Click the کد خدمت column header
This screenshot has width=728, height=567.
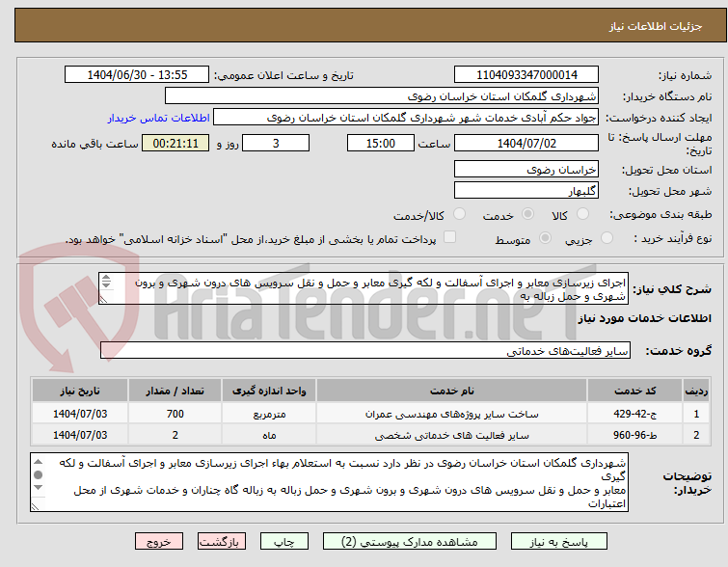(634, 391)
